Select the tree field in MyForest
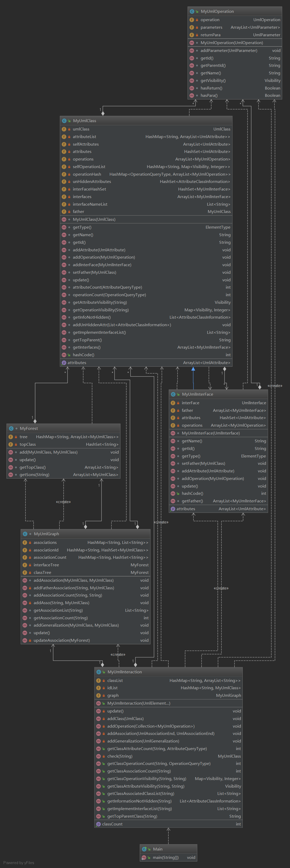Screen dimensions: 290x868 [63, 437]
